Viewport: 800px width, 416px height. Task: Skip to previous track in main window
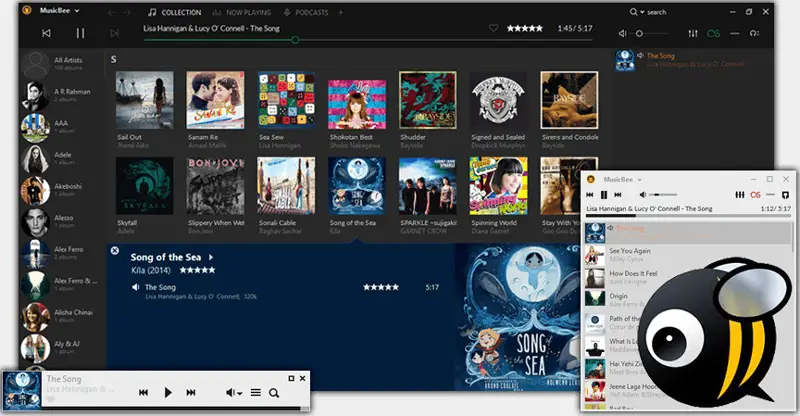click(46, 33)
